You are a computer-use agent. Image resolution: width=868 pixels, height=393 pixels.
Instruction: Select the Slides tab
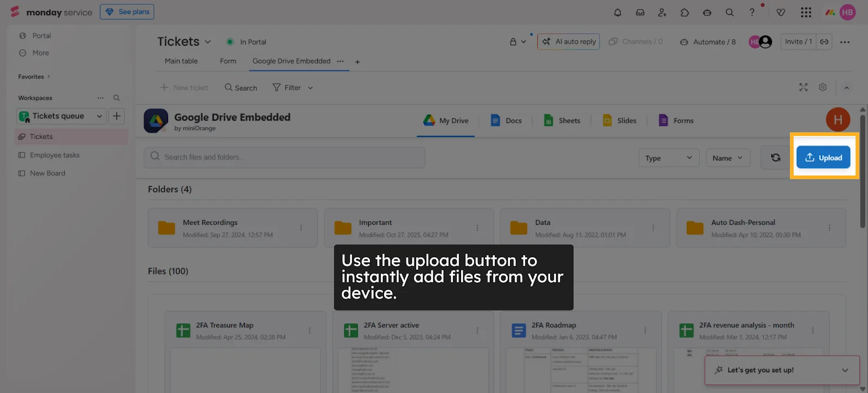620,121
